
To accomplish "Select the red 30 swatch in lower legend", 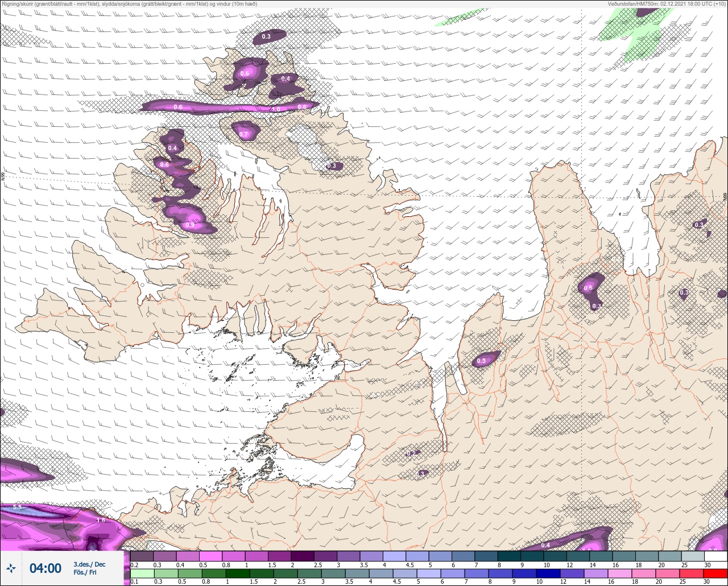I will [x=715, y=573].
